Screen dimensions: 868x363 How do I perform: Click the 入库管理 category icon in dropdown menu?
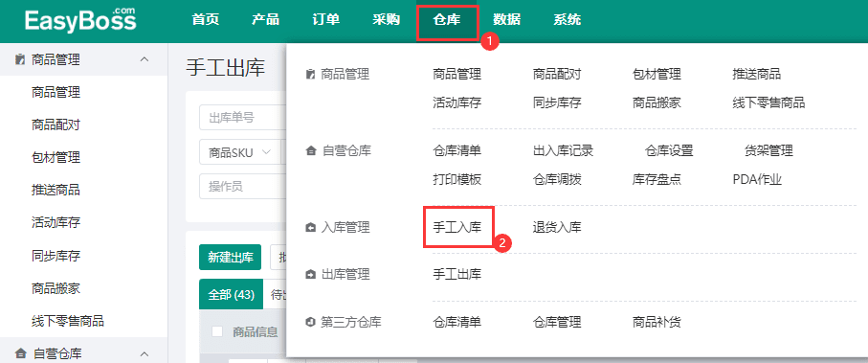311,227
